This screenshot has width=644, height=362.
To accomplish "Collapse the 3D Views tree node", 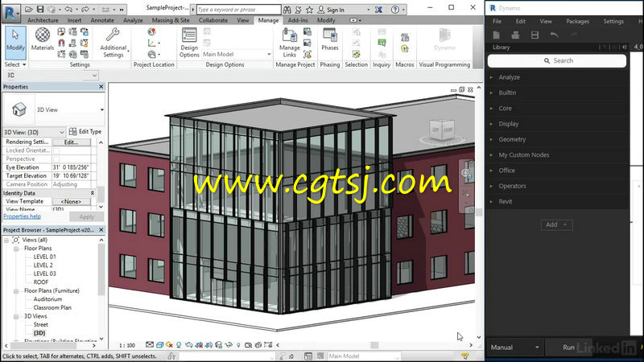I will coord(16,316).
